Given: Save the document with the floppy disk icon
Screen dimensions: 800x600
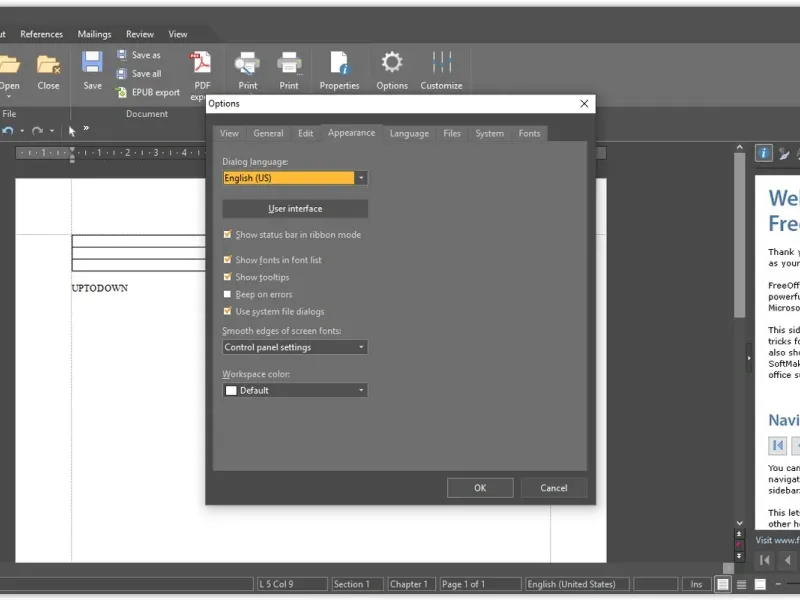Looking at the screenshot, I should [92, 63].
